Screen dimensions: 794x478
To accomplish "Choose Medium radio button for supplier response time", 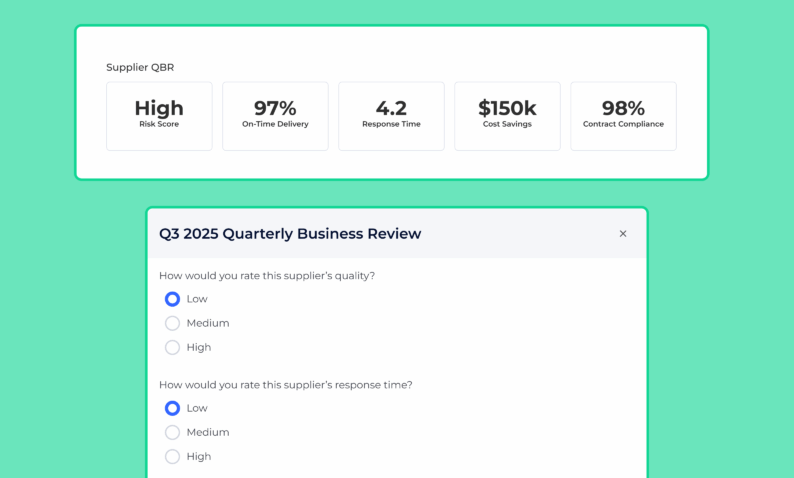I will pyautogui.click(x=172, y=432).
